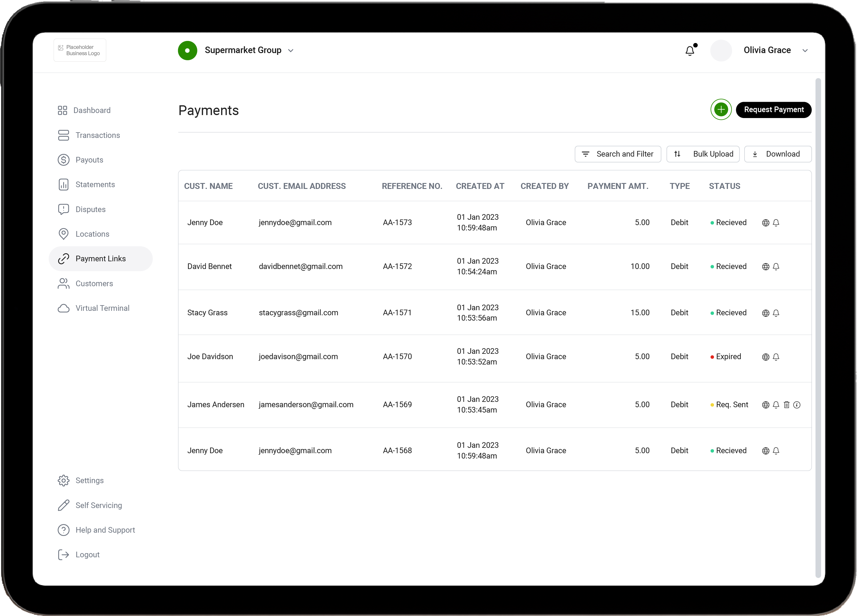This screenshot has height=616, width=857.
Task: Click Bulk Upload button
Action: pyautogui.click(x=703, y=154)
